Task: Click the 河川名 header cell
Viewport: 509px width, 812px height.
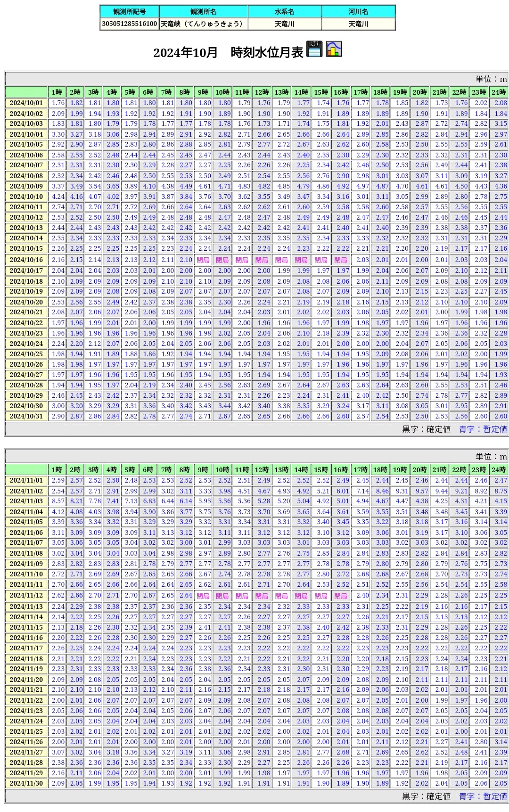Action: click(358, 11)
